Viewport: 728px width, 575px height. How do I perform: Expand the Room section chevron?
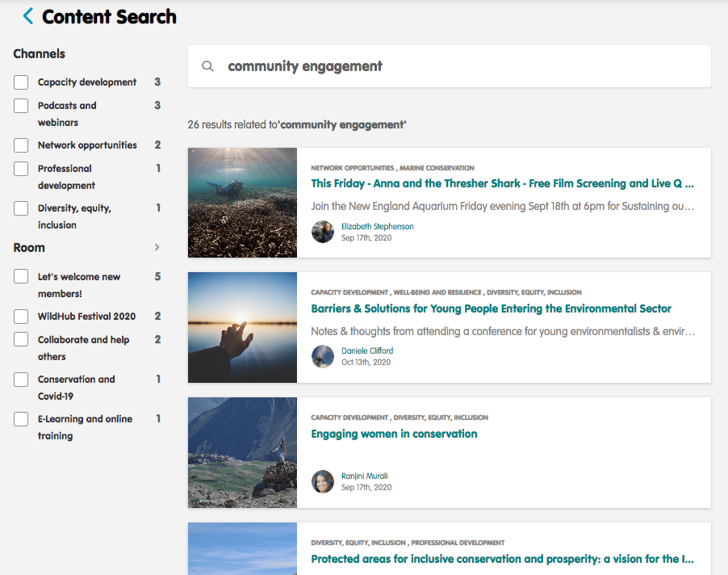tap(157, 248)
